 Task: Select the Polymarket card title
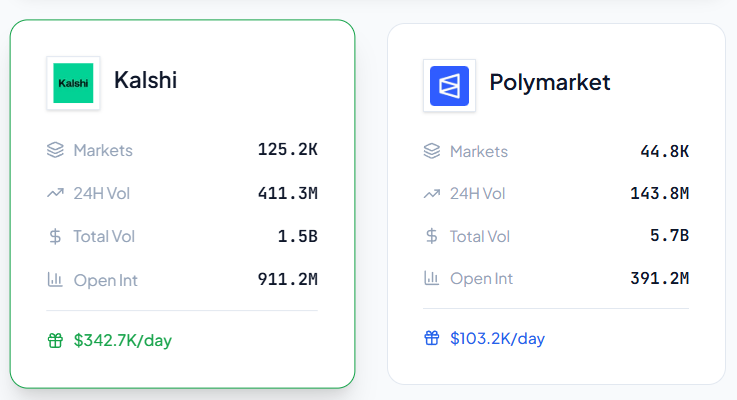click(x=549, y=82)
